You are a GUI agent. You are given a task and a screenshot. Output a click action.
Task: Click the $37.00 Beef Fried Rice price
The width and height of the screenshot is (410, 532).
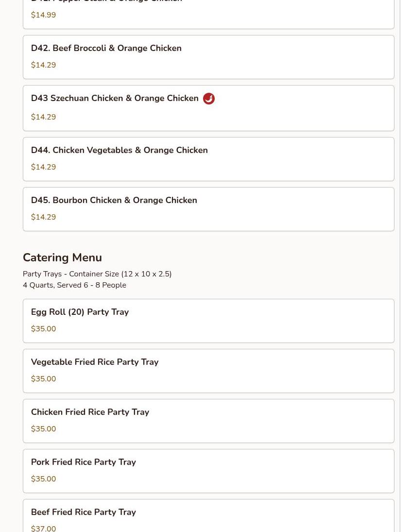click(43, 528)
